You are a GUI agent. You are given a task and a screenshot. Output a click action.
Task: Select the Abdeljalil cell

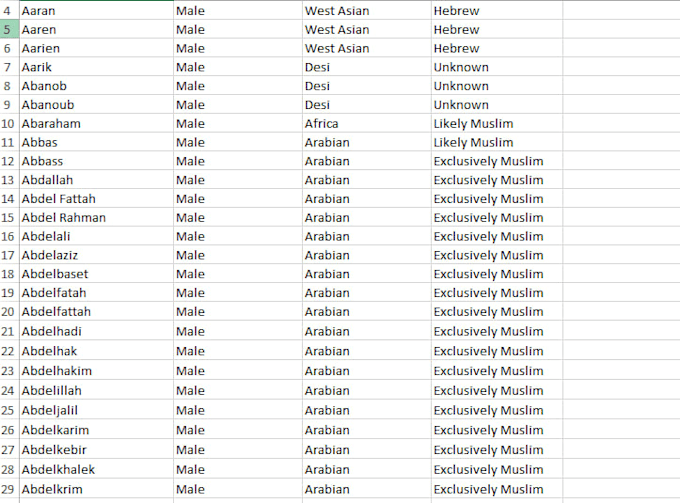pyautogui.click(x=96, y=410)
